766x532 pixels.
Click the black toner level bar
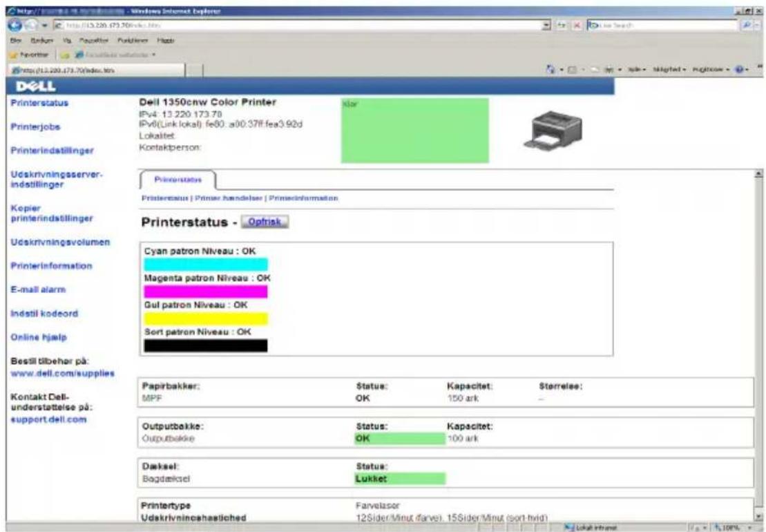[x=206, y=346]
